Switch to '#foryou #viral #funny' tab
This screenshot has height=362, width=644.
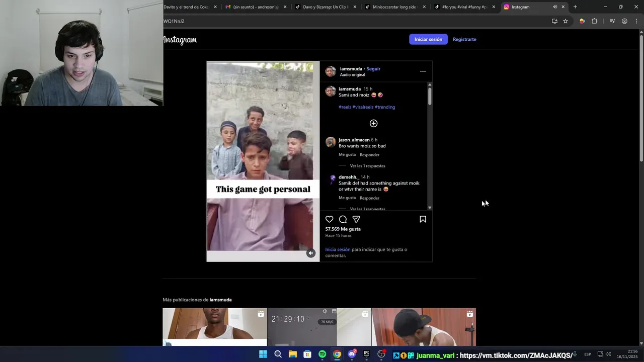pos(464,7)
